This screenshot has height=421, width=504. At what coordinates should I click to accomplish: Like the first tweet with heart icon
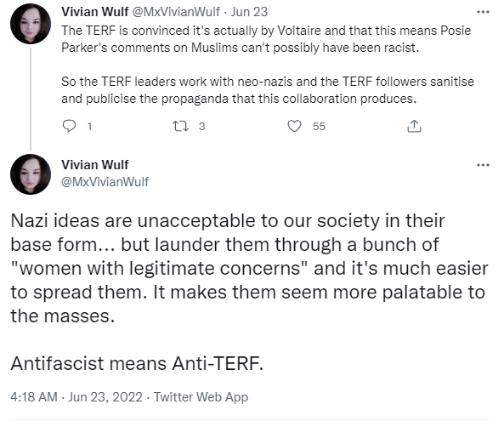[294, 126]
